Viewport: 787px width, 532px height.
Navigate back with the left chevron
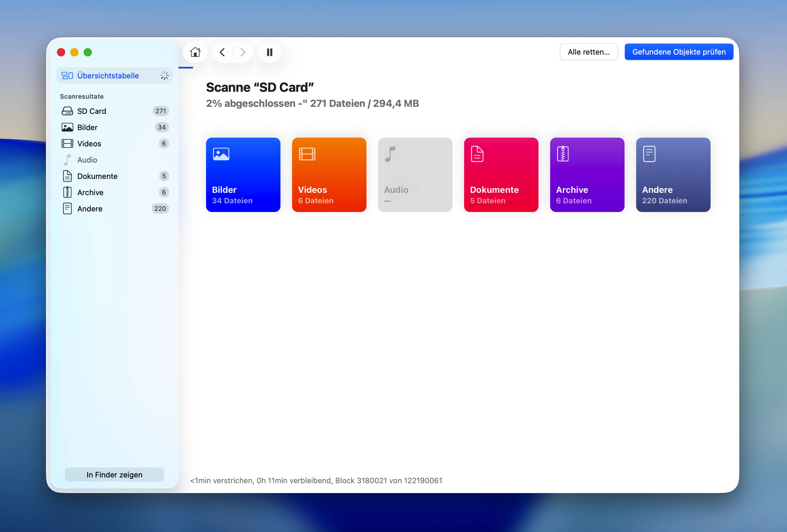[x=222, y=52]
